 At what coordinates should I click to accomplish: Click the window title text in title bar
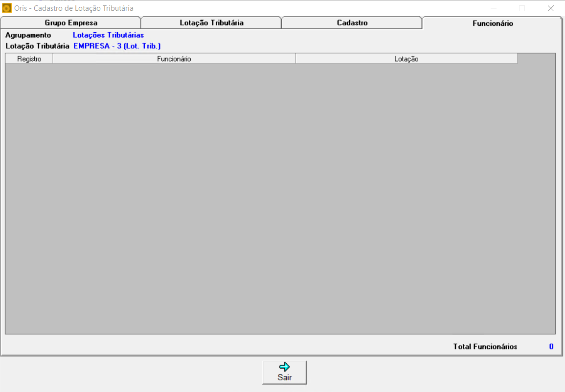[73, 8]
